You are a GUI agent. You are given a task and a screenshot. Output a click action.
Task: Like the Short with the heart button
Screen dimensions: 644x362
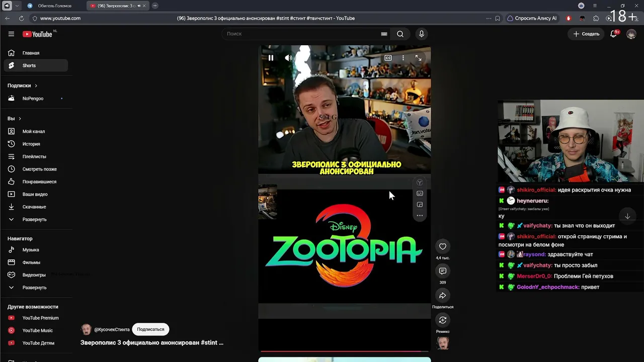443,246
